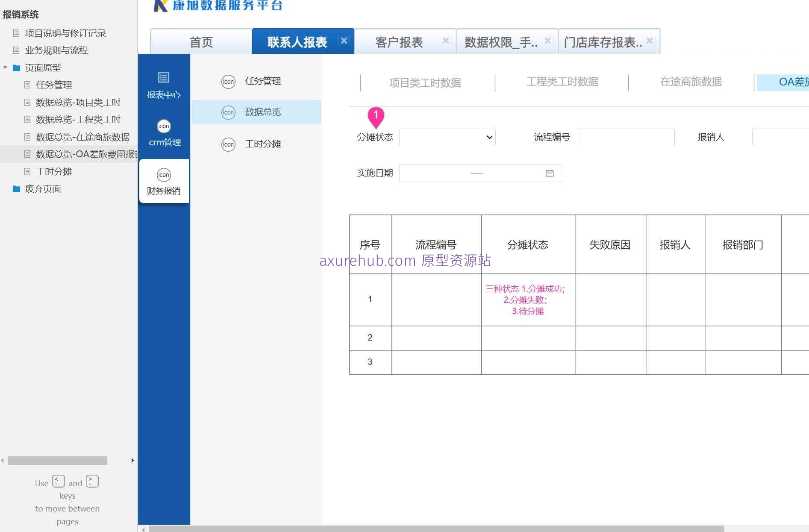Screen dimensions: 809x532
Task: Click the icon next to 数据总览 submenu
Action: pos(228,112)
